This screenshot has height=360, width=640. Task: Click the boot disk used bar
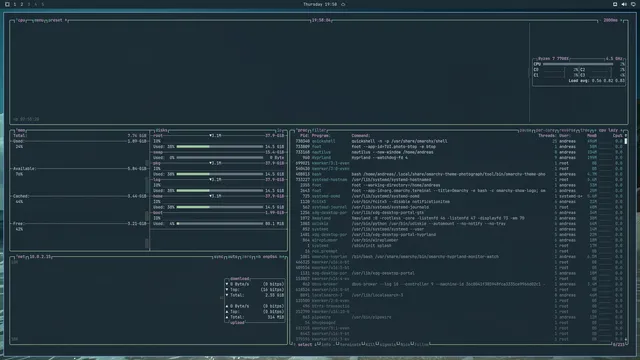(220, 224)
